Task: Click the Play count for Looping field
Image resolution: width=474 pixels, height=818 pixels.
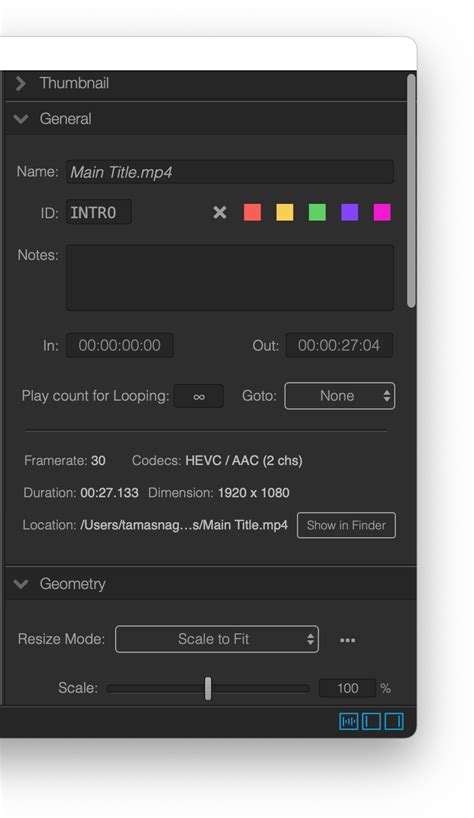Action: tap(199, 396)
